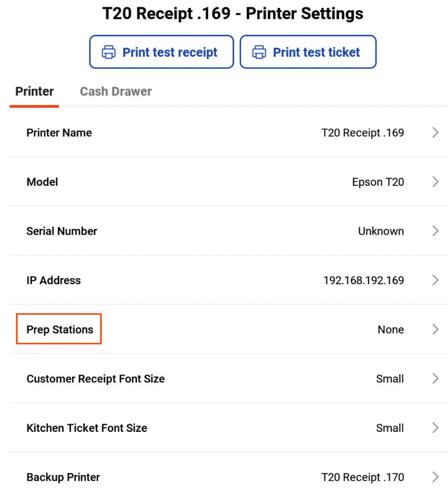448x499 pixels.
Task: Click the IP address value 192.168.192.169
Action: (x=363, y=280)
